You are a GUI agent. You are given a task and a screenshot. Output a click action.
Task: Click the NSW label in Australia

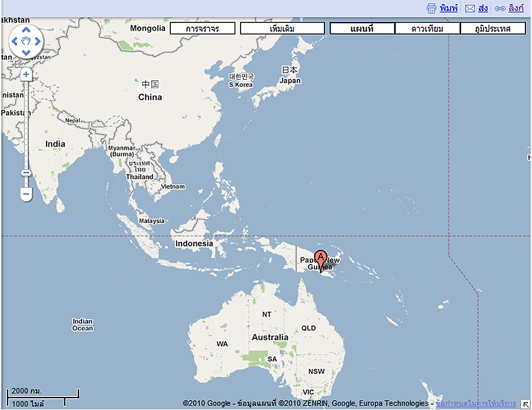tap(317, 372)
